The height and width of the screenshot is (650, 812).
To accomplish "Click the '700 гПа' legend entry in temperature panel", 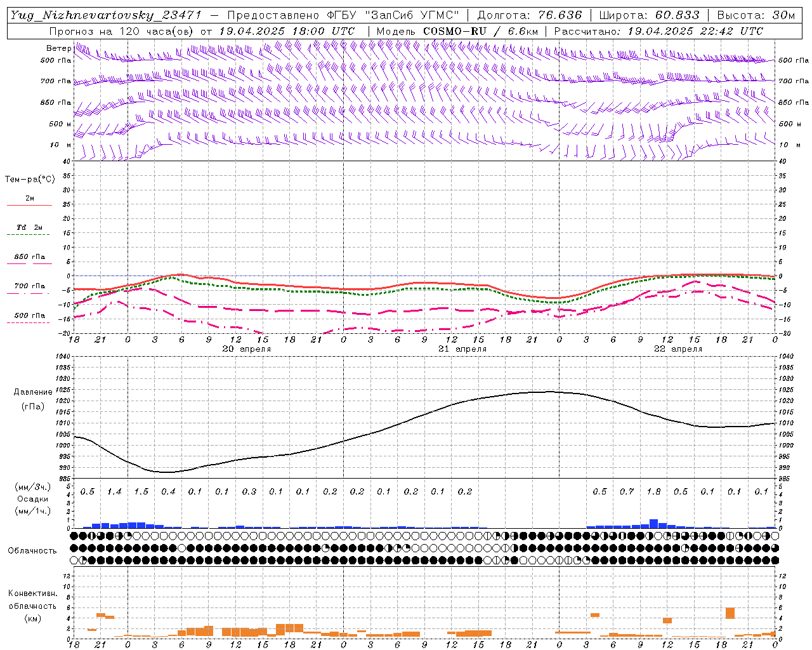I will coord(30,286).
